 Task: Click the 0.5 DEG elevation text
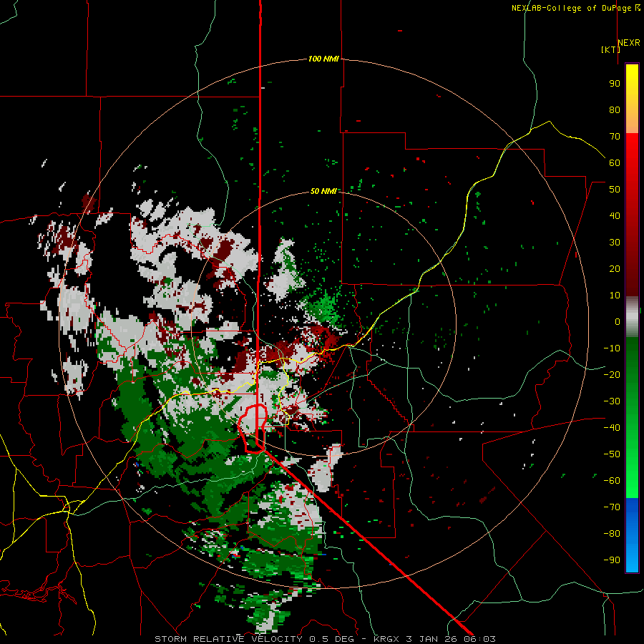(x=333, y=639)
